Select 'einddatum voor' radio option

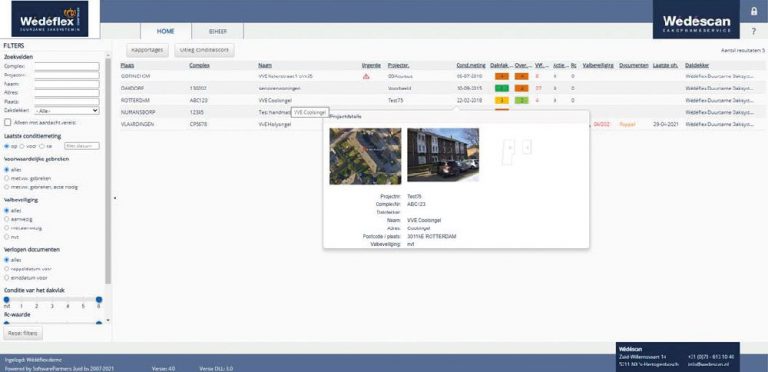(x=6, y=278)
